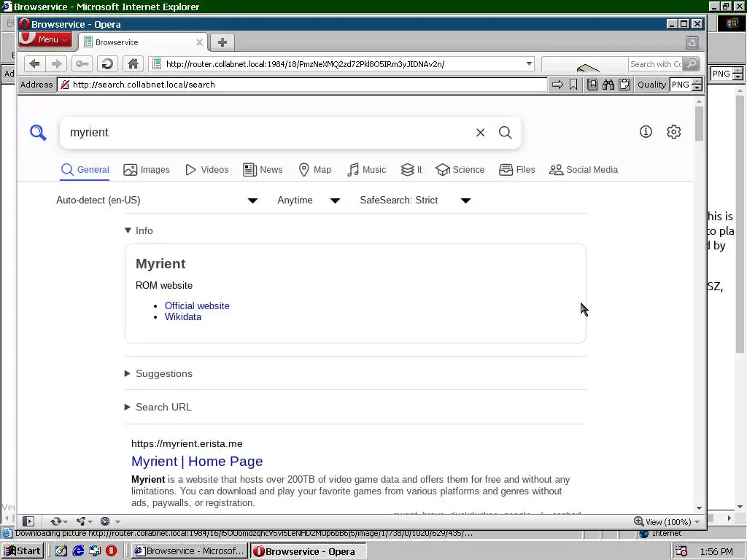Go to Opera home page icon
The width and height of the screenshot is (747, 560).
click(133, 64)
